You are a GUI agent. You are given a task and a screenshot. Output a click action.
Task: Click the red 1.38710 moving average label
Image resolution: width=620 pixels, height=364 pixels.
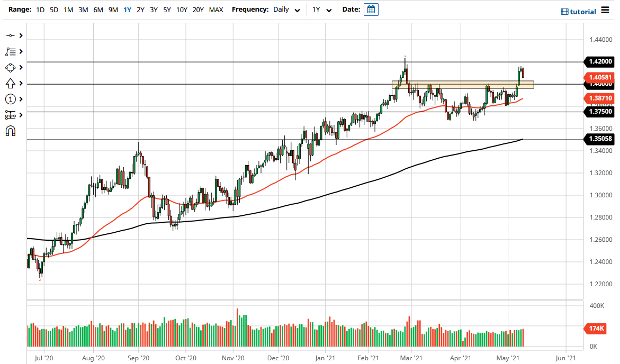point(599,98)
